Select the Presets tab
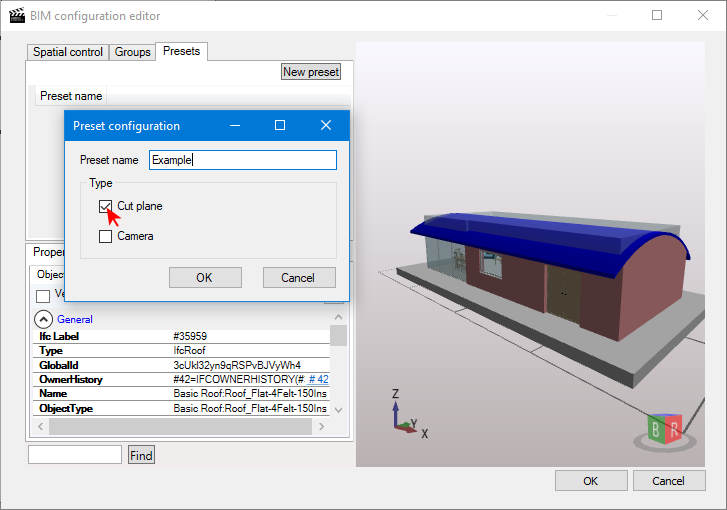 point(181,51)
